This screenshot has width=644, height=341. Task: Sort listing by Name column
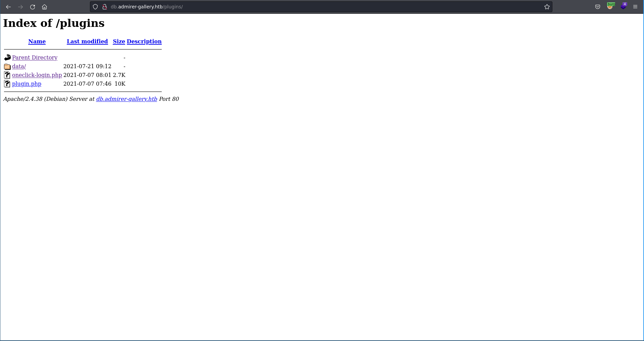[x=37, y=41]
